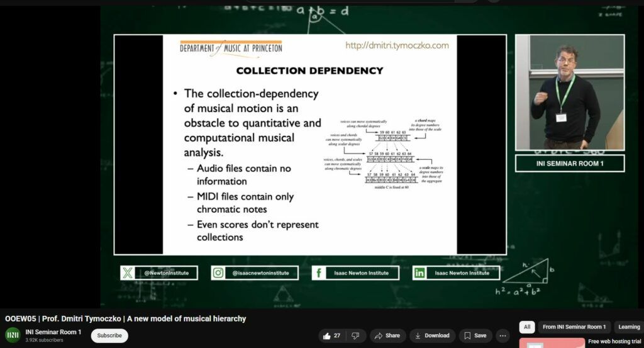The height and width of the screenshot is (348, 644).
Task: Click the recommended video thumbnail in the sidebar
Action: point(552,343)
